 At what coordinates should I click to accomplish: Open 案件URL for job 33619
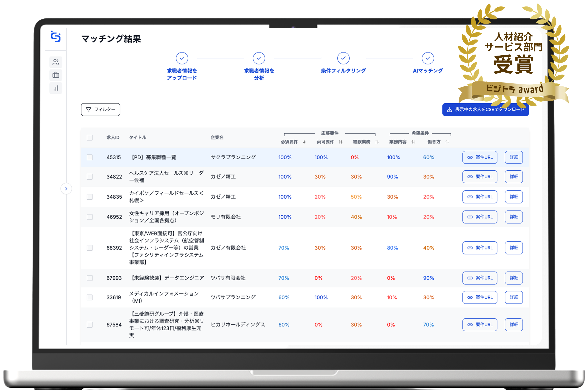(480, 297)
